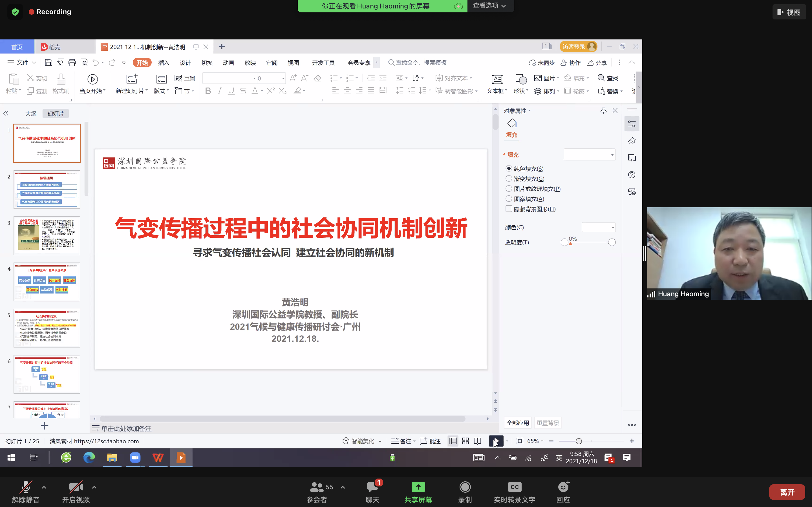The image size is (812, 507).
Task: Enable hide background graphics (隐藏背景图形) checkbox
Action: point(509,209)
